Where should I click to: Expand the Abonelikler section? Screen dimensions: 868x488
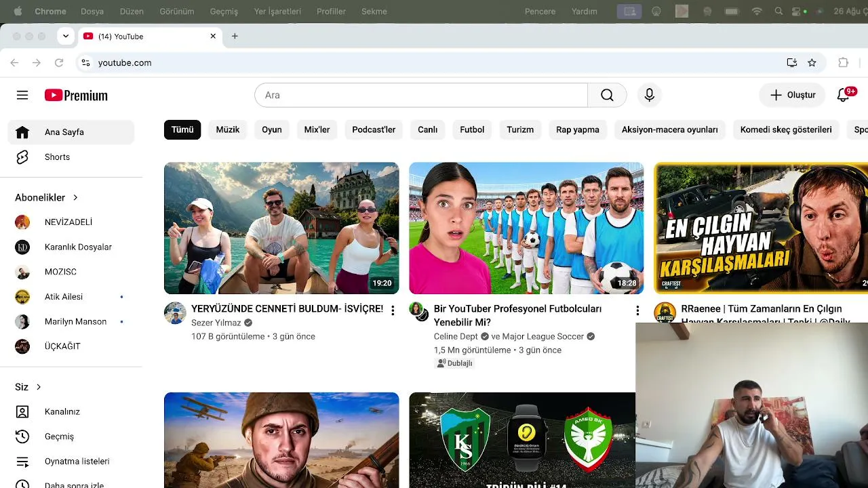tap(47, 198)
